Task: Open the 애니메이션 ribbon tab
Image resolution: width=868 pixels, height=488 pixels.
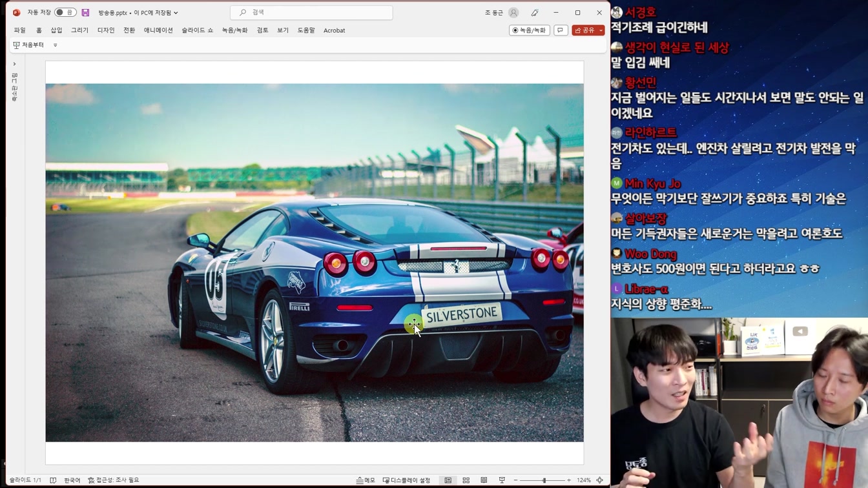Action: click(x=158, y=30)
